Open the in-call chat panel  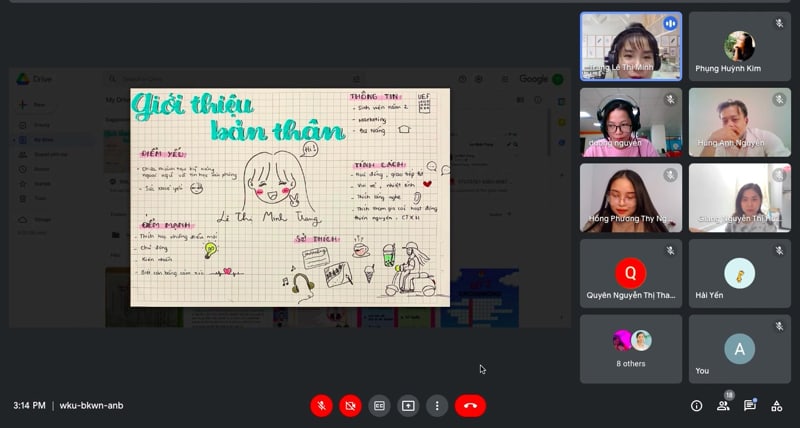tap(750, 405)
